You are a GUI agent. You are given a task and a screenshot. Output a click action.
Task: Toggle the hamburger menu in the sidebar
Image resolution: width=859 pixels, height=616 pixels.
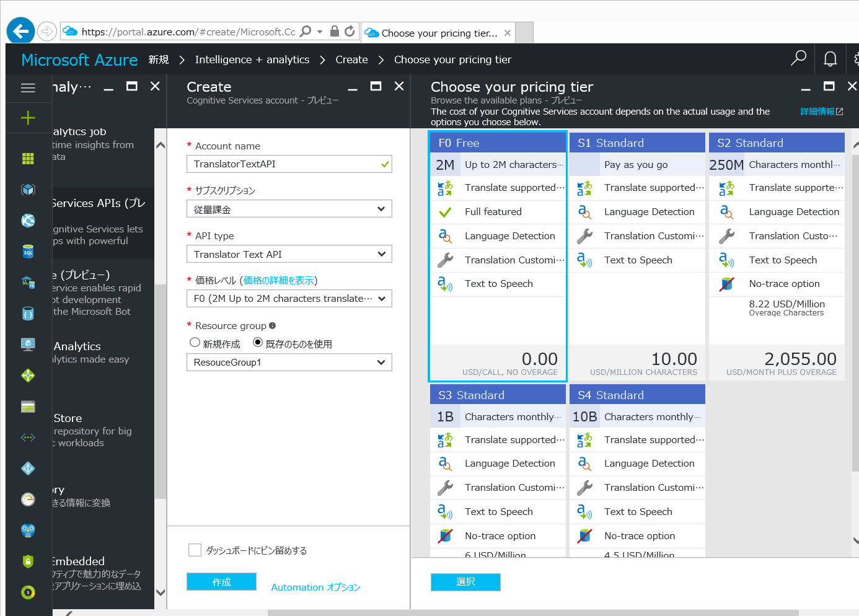[28, 88]
